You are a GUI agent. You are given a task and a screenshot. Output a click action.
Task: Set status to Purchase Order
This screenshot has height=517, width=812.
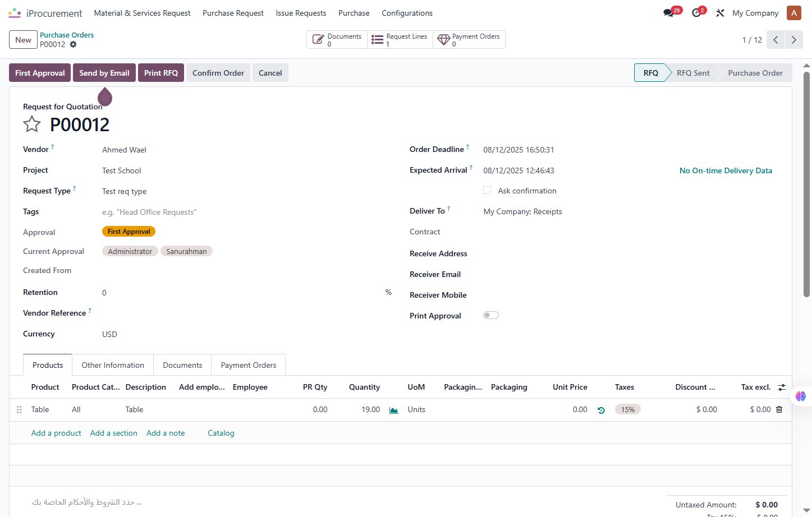point(755,73)
